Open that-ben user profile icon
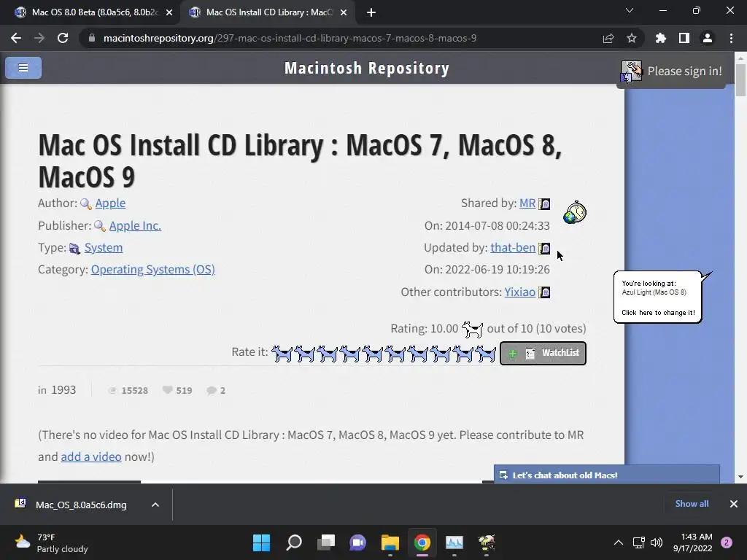The height and width of the screenshot is (560, 747). (x=544, y=248)
